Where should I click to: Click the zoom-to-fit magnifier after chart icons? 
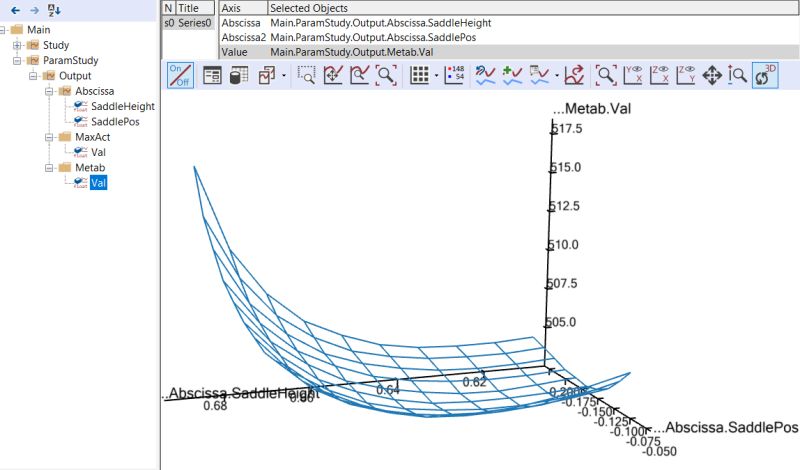[x=386, y=76]
